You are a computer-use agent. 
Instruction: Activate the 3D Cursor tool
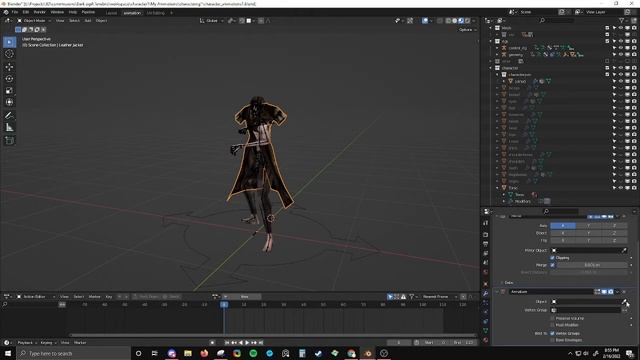point(9,54)
